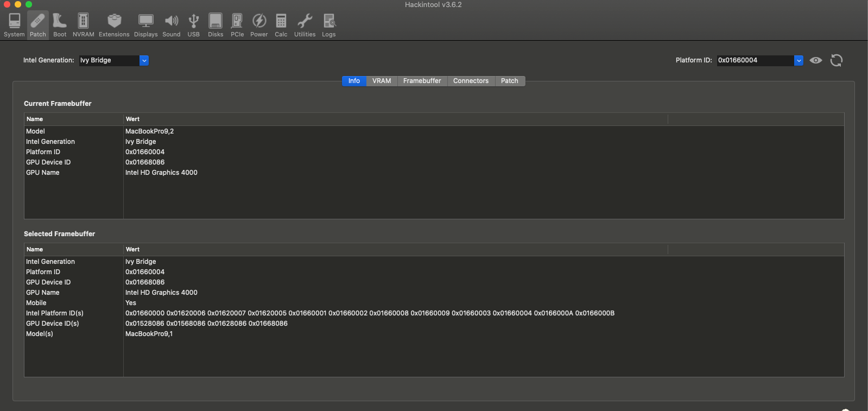
Task: Select GPU Device ID row in Current Framebuffer
Action: (x=434, y=162)
